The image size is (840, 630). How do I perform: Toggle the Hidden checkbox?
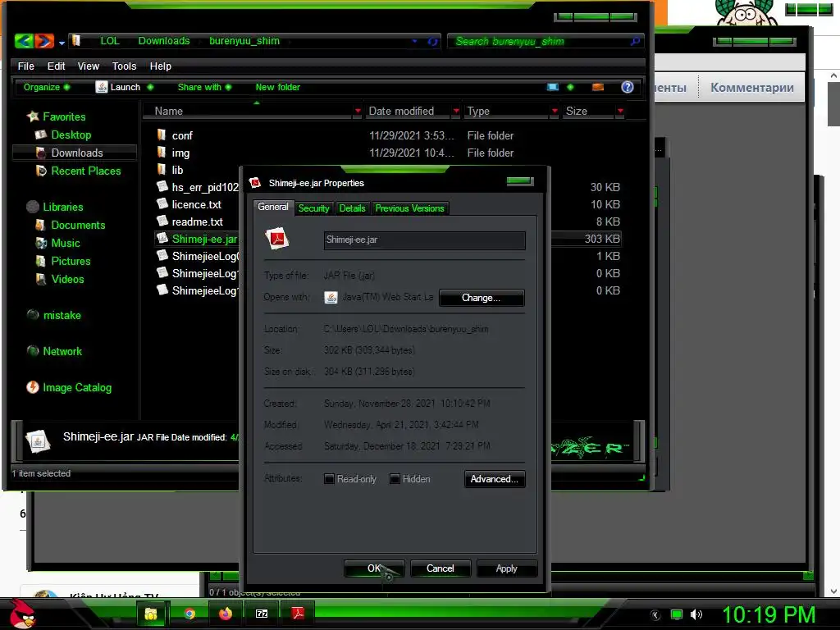tap(395, 479)
